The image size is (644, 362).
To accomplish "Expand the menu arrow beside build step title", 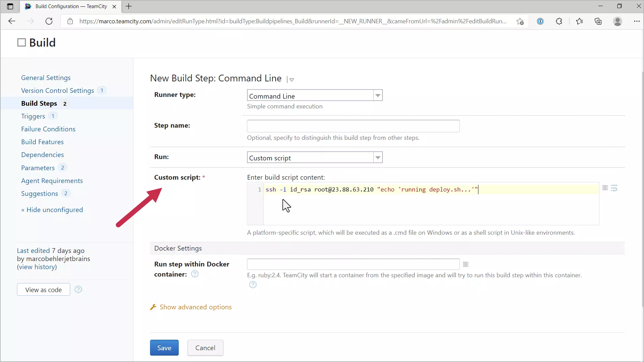I will pyautogui.click(x=291, y=80).
